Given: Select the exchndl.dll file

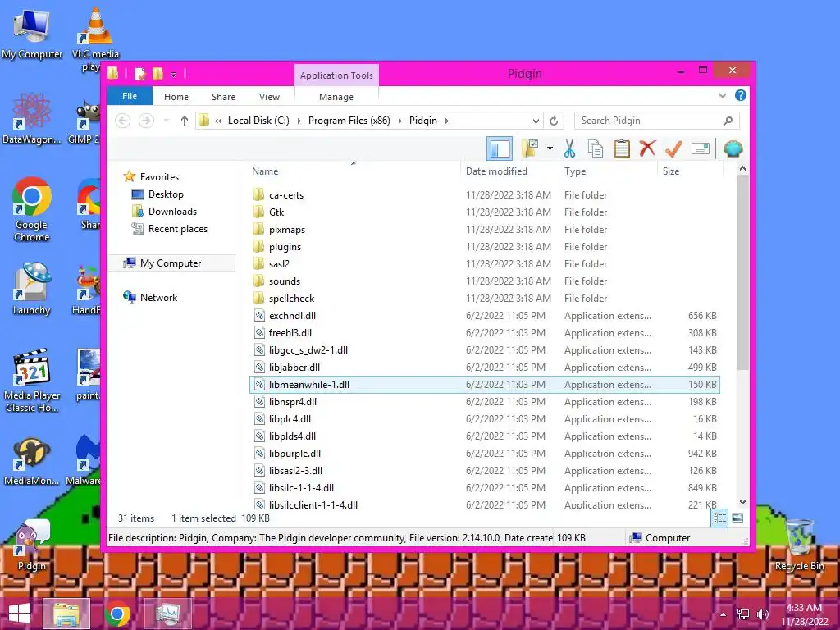Looking at the screenshot, I should point(485,316).
